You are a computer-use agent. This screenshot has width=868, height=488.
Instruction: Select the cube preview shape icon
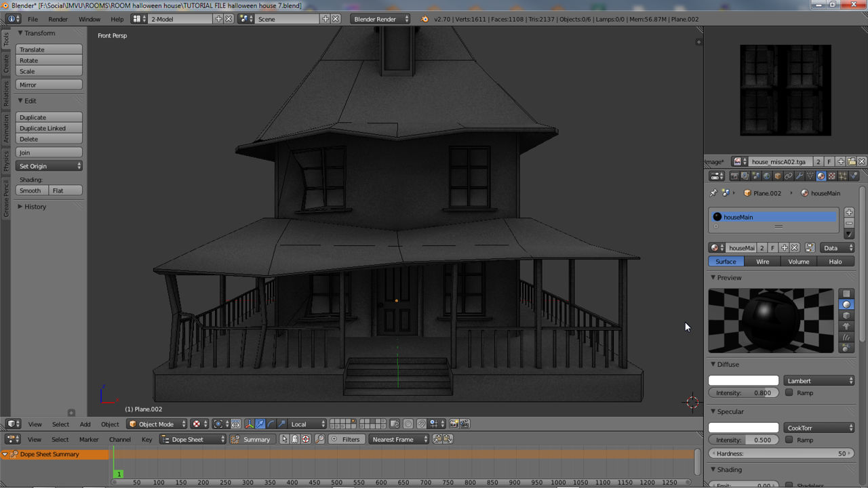[846, 315]
